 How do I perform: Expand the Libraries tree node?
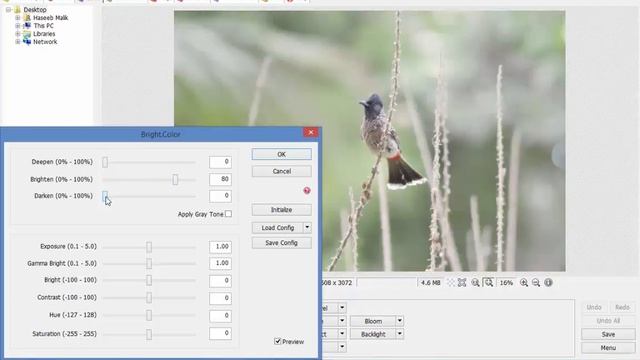pos(18,34)
